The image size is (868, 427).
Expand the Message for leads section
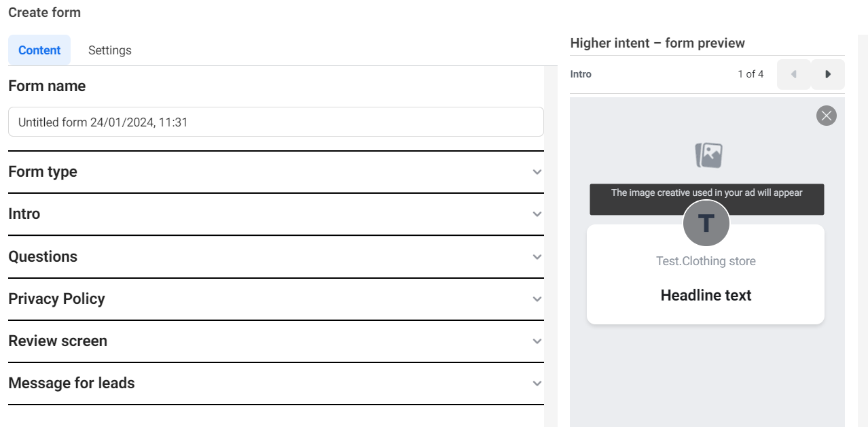point(537,383)
